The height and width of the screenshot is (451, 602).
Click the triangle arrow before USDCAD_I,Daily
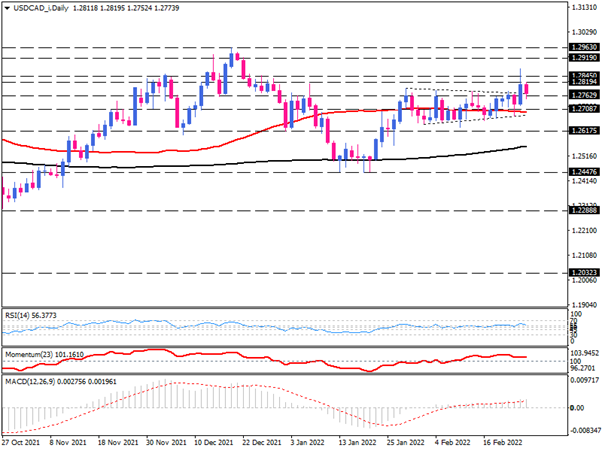click(x=7, y=8)
